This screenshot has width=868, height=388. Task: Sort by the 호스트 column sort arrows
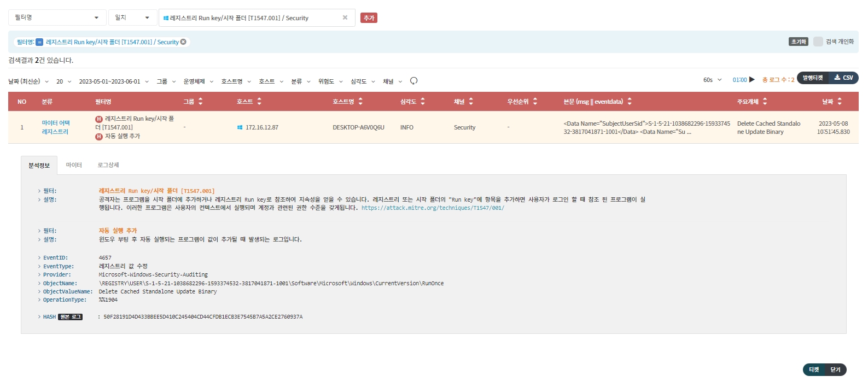(x=259, y=102)
